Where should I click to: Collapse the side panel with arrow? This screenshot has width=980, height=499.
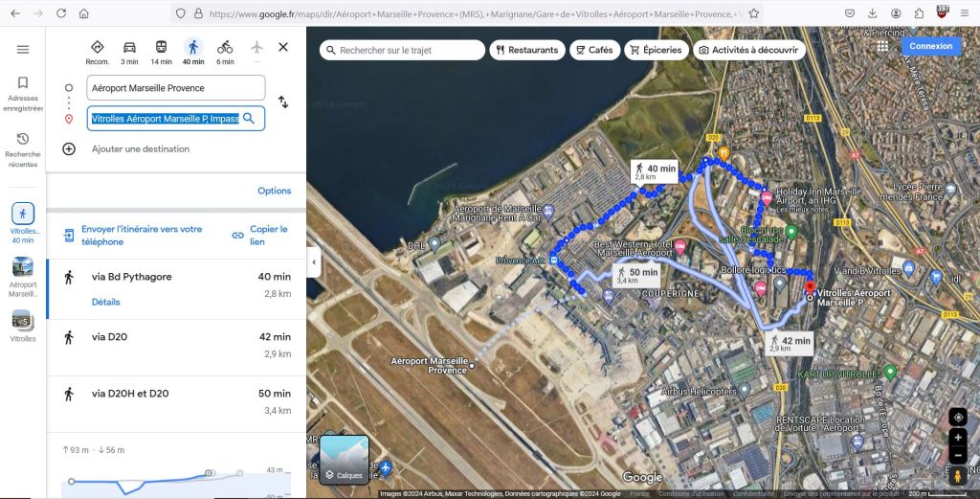(313, 261)
